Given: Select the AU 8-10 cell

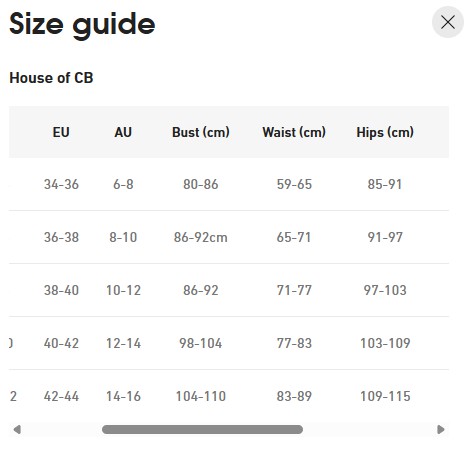Looking at the screenshot, I should (x=123, y=237).
